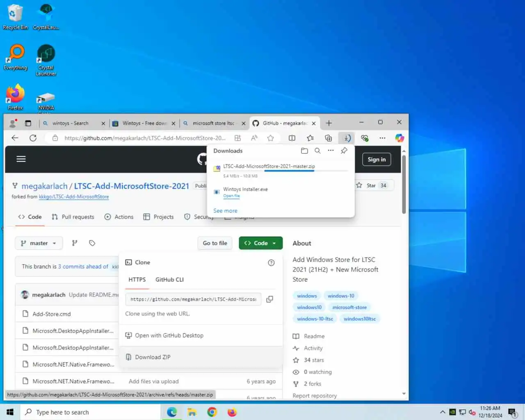Click the read aloud icon
The image size is (525, 420).
click(254, 138)
